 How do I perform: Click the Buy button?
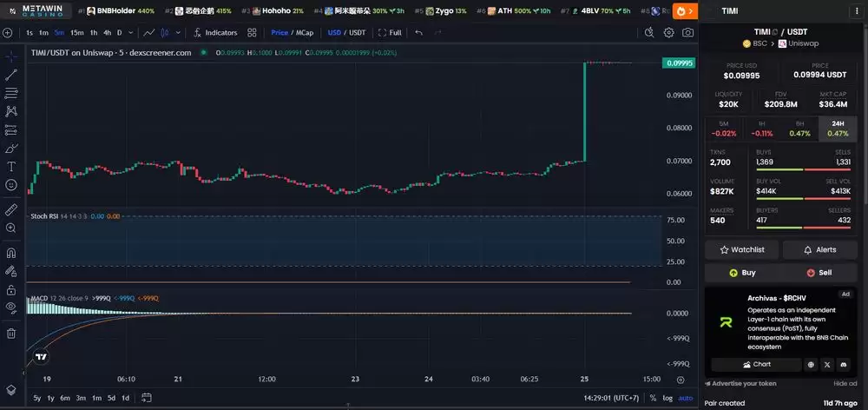coord(742,273)
